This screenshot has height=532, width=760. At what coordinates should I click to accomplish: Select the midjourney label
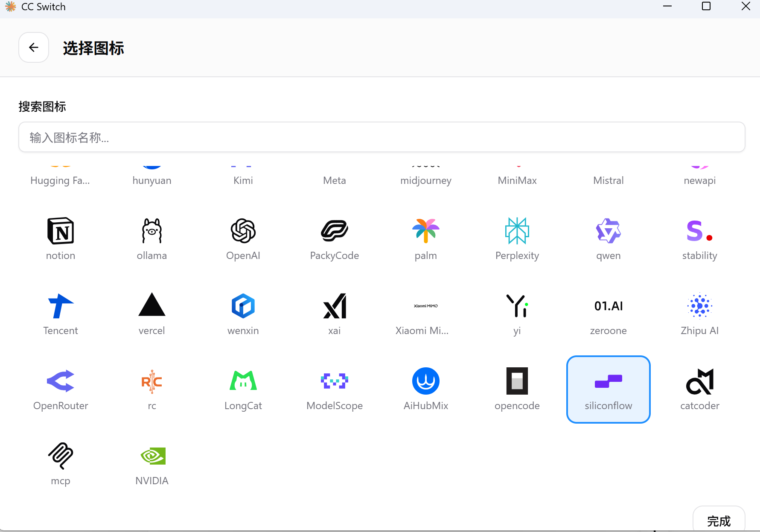point(426,180)
